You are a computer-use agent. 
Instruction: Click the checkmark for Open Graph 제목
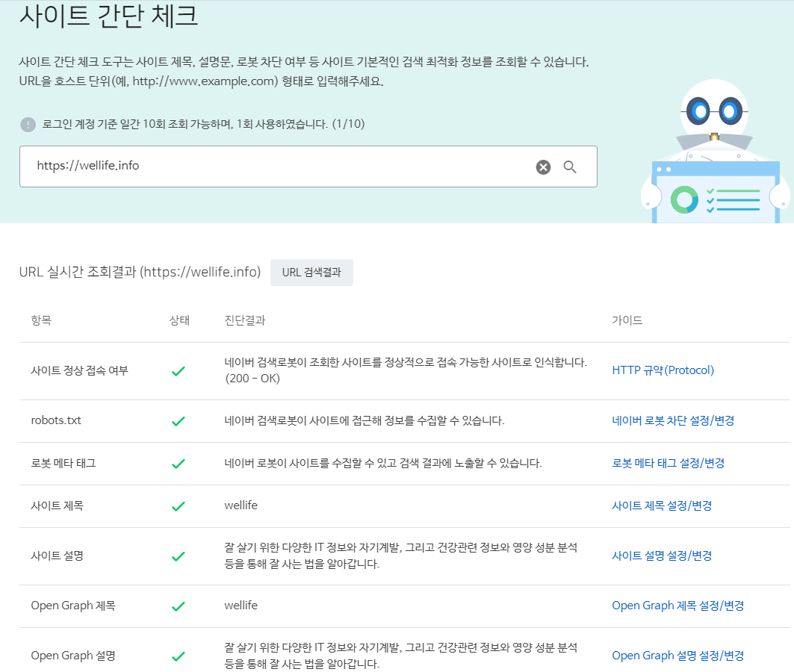click(x=178, y=606)
